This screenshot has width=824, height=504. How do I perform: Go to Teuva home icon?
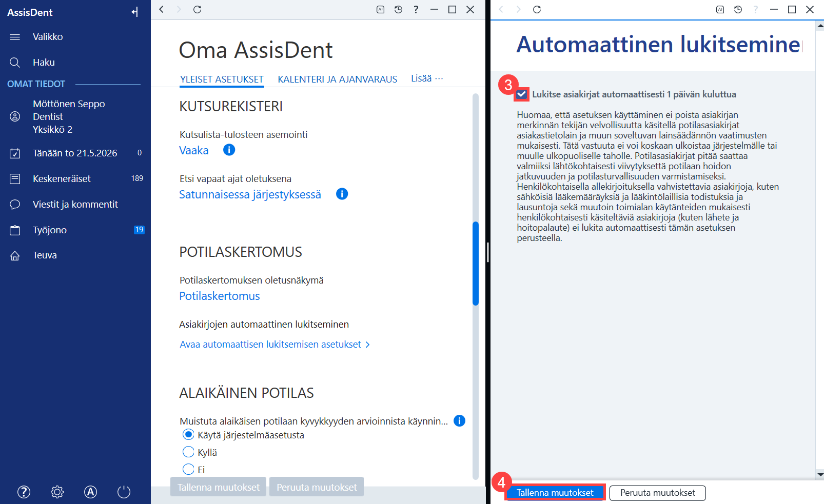tap(15, 255)
